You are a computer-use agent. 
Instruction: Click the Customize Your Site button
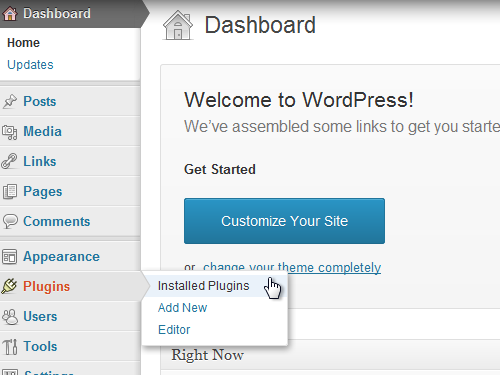(284, 221)
